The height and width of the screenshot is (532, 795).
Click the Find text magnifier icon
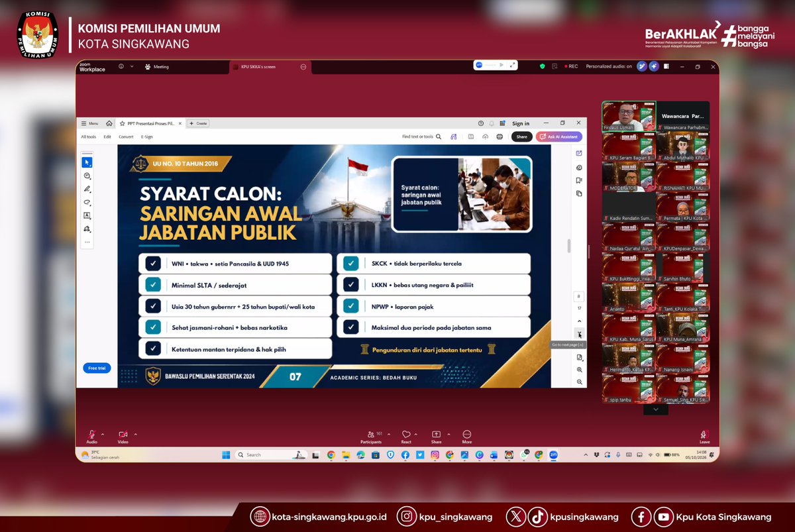pyautogui.click(x=438, y=136)
